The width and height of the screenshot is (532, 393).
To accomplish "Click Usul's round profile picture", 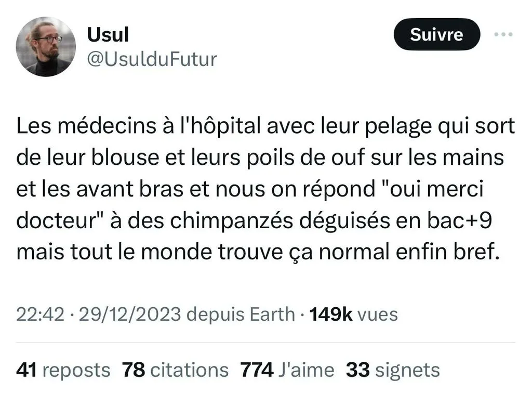I will [46, 46].
